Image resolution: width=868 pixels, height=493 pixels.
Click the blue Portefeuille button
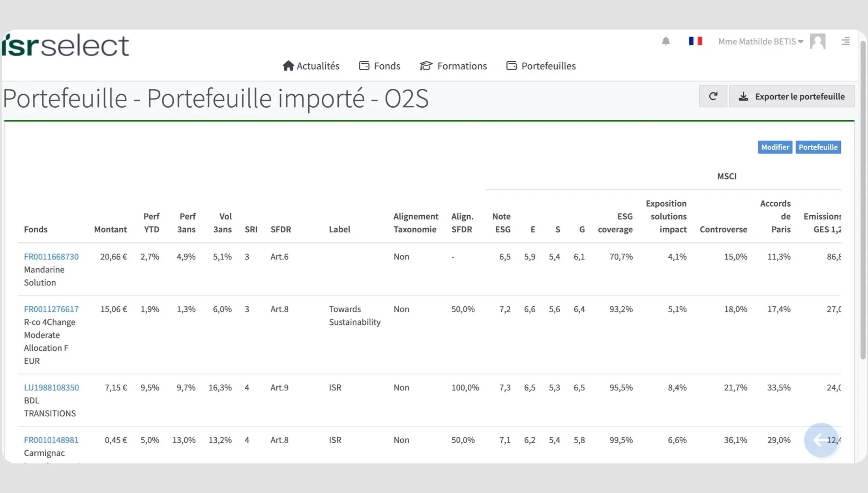818,147
